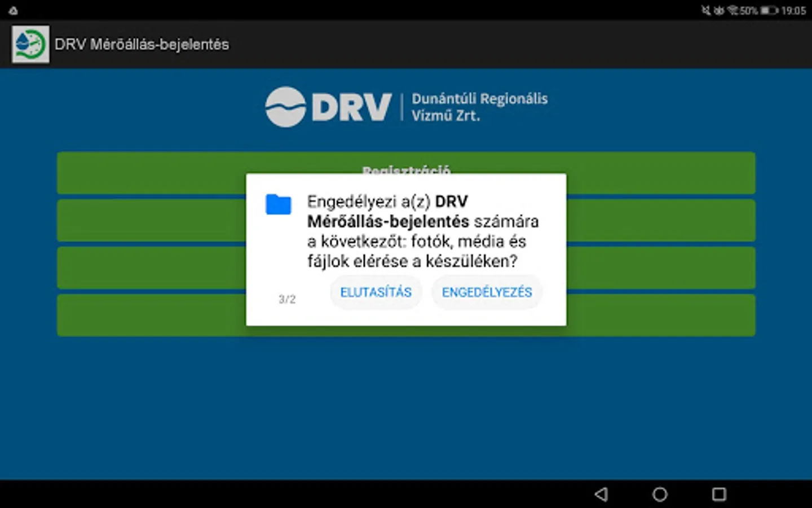This screenshot has width=812, height=508.
Task: Click the DRV app icon in title bar
Action: click(30, 44)
